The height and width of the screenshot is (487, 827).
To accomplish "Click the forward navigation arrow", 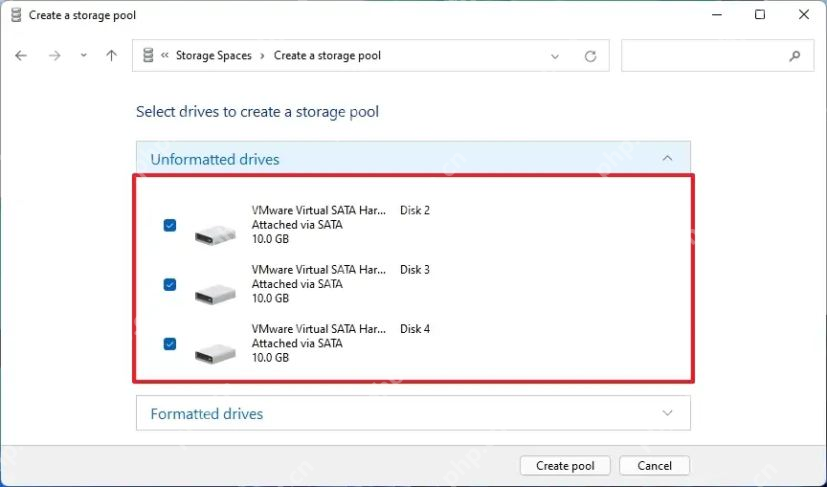I will pos(54,55).
